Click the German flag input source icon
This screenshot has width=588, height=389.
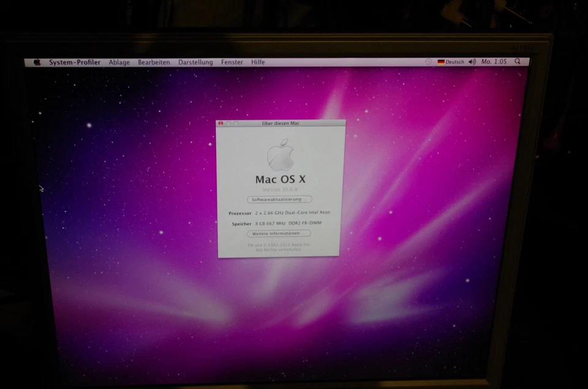[440, 62]
